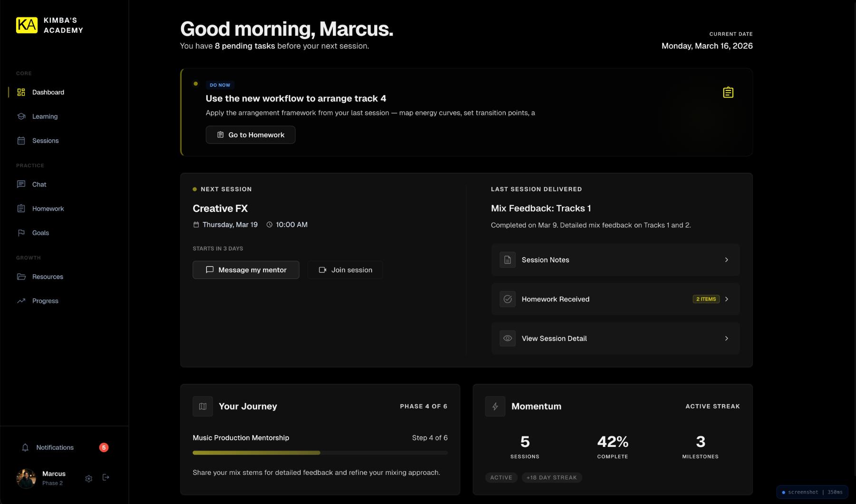The width and height of the screenshot is (856, 504).
Task: Click the Homework Received checkmark icon
Action: click(507, 299)
